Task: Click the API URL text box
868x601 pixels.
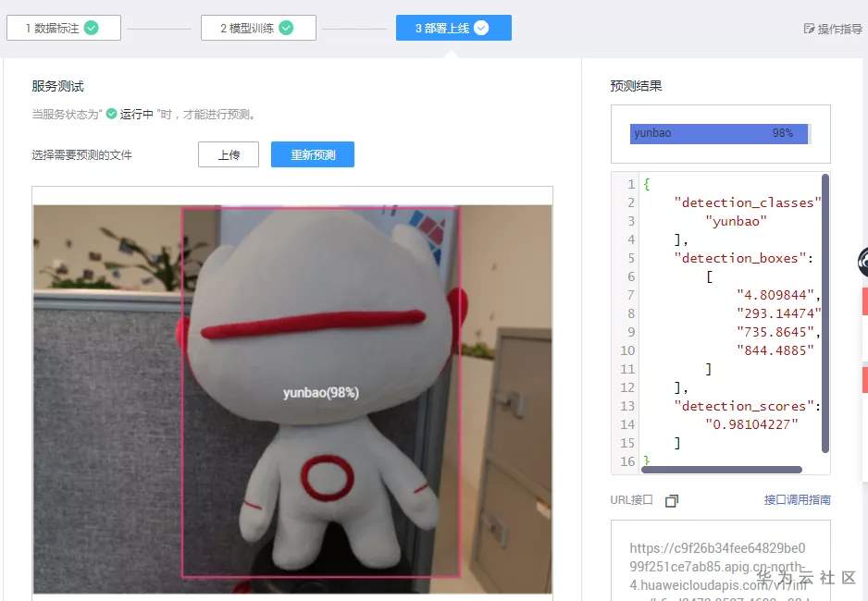Action: click(x=720, y=560)
